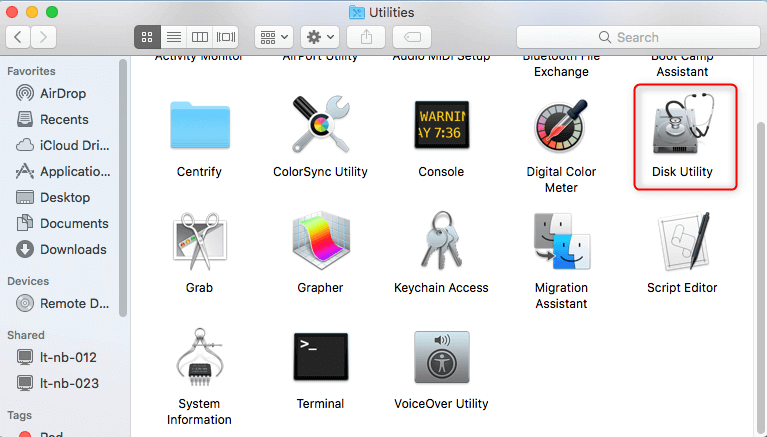Select the ColorSync Utility icon

pyautogui.click(x=320, y=127)
